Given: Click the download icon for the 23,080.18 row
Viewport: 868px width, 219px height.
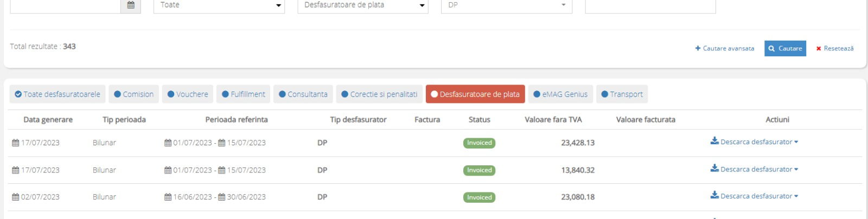Looking at the screenshot, I should click(x=714, y=196).
